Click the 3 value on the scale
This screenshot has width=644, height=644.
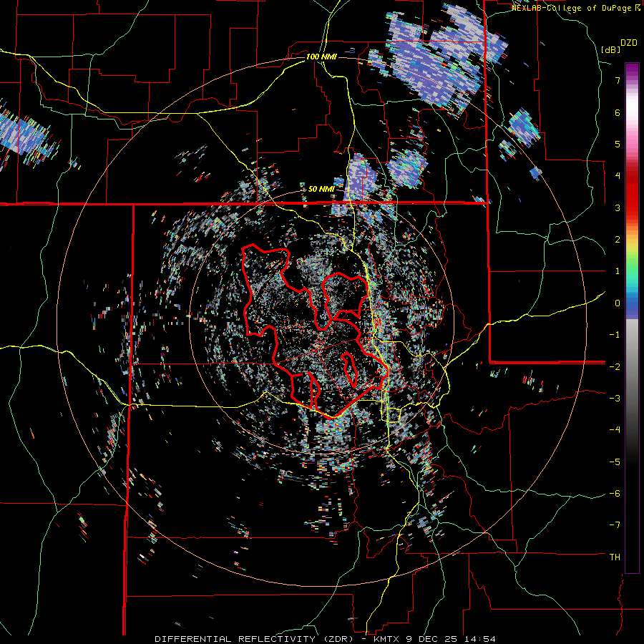pos(618,208)
